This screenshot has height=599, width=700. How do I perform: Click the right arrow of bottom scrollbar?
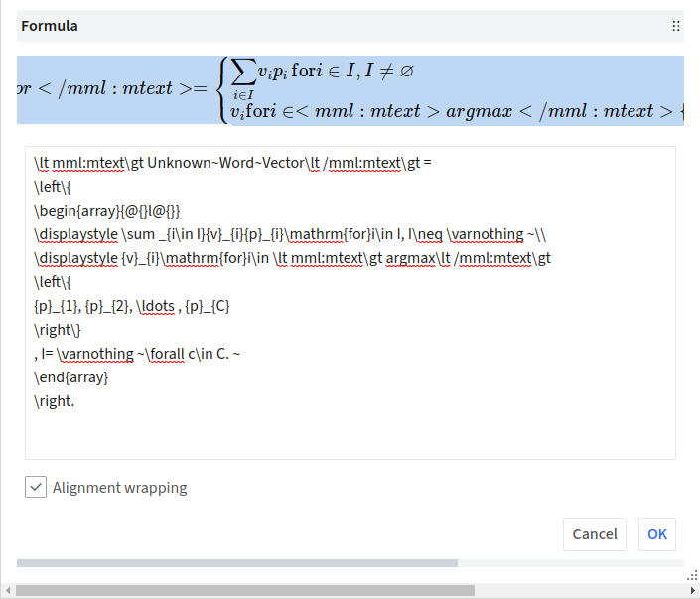tap(692, 590)
